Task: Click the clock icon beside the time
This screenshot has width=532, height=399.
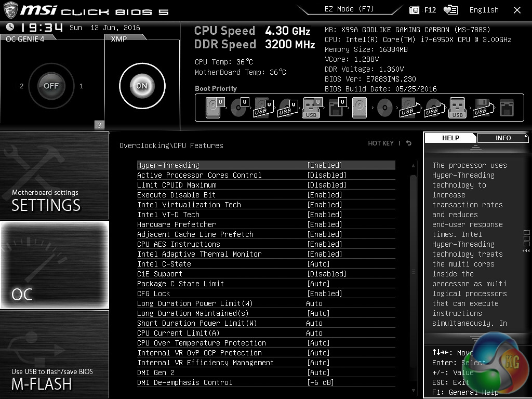Action: (x=10, y=27)
